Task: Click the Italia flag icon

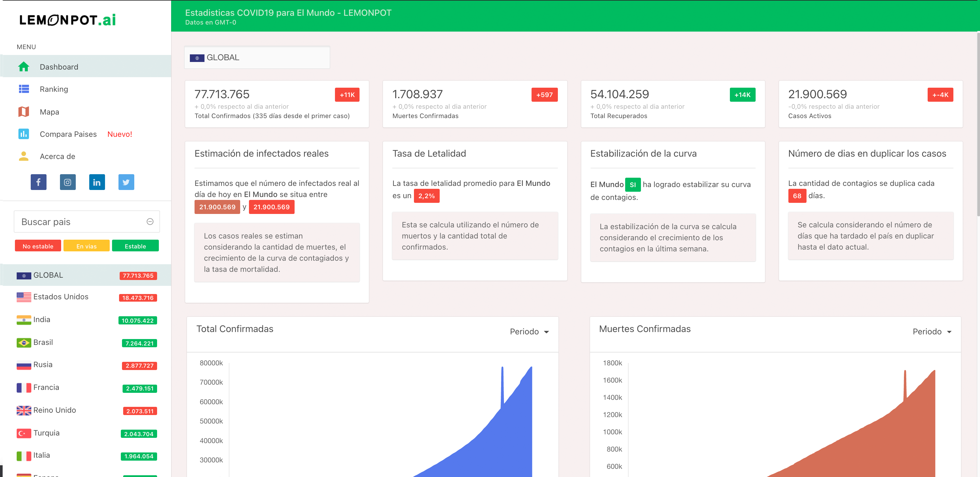Action: [x=24, y=455]
